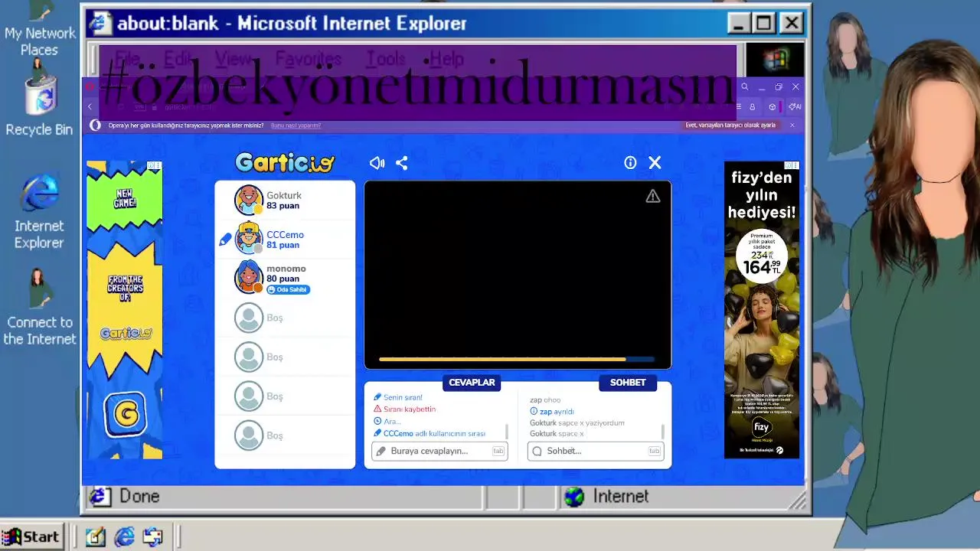
Task: Leave the Gartic room with the X icon
Action: coord(655,163)
